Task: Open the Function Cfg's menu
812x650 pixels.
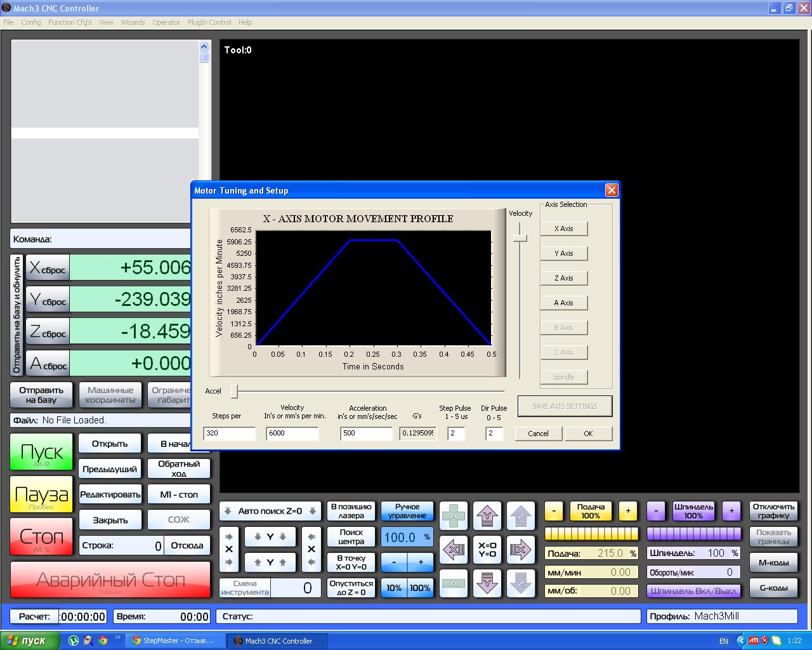Action: pyautogui.click(x=70, y=22)
